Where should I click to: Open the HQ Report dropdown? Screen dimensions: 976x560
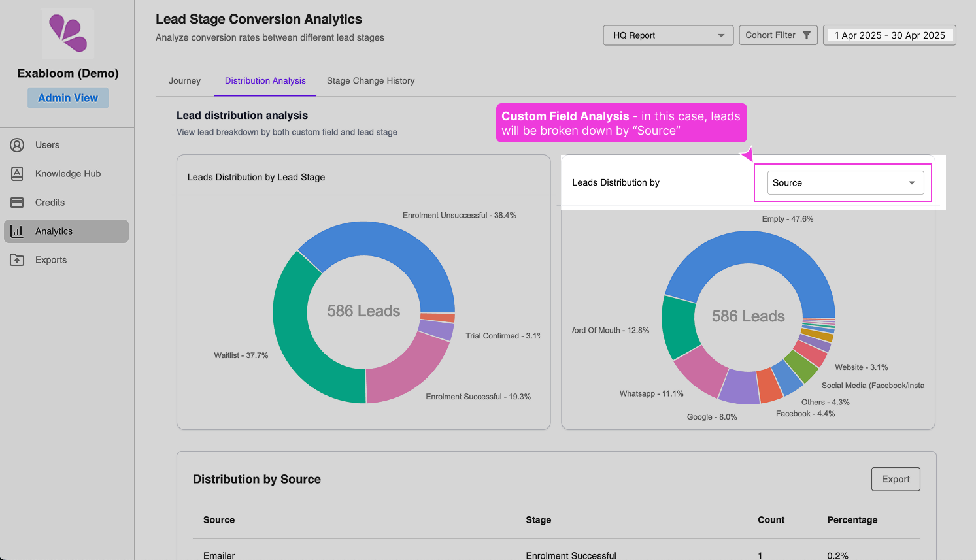click(667, 35)
